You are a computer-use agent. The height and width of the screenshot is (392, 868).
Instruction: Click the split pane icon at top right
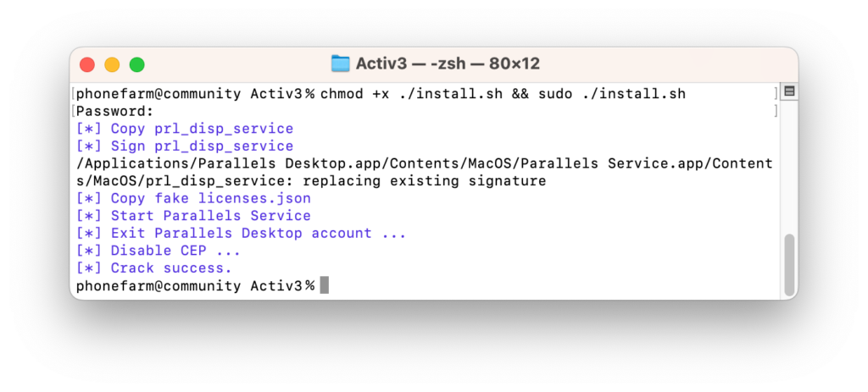pos(789,91)
